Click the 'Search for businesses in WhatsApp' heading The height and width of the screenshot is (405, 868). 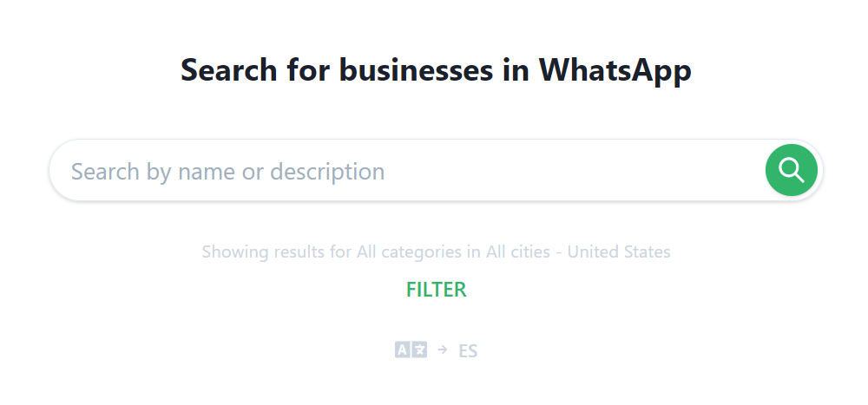click(x=437, y=70)
